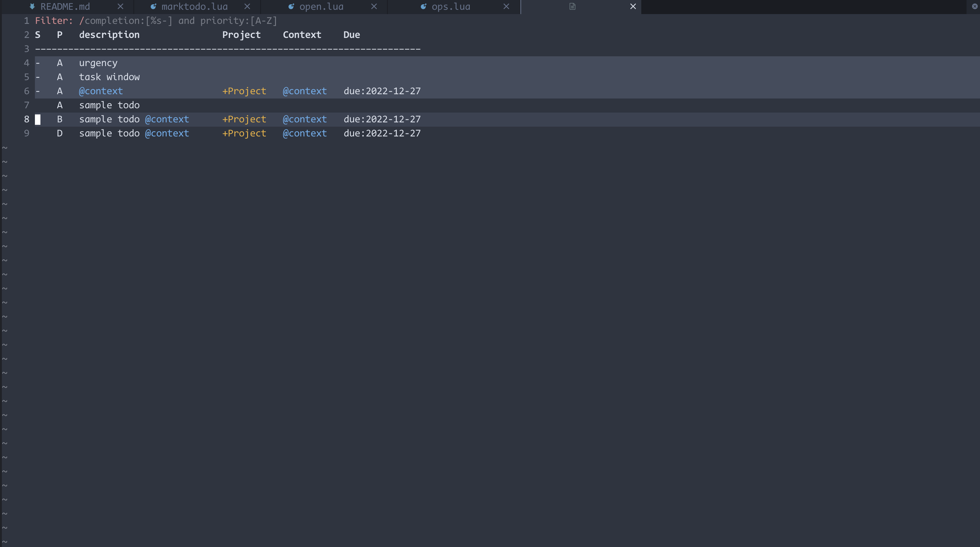The width and height of the screenshot is (980, 547).
Task: Click the Lua icon on marktodo.lua tab
Action: click(x=153, y=6)
